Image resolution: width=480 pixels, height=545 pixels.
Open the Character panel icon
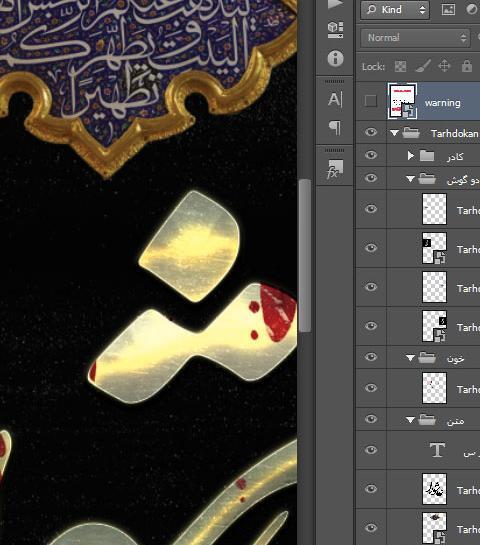(x=335, y=99)
